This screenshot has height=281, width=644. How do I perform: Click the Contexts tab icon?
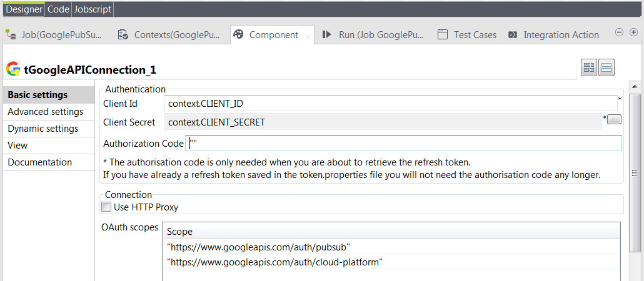coord(123,35)
